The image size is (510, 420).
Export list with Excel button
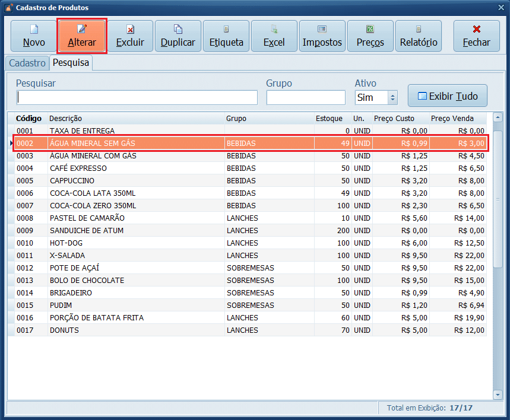tap(274, 36)
